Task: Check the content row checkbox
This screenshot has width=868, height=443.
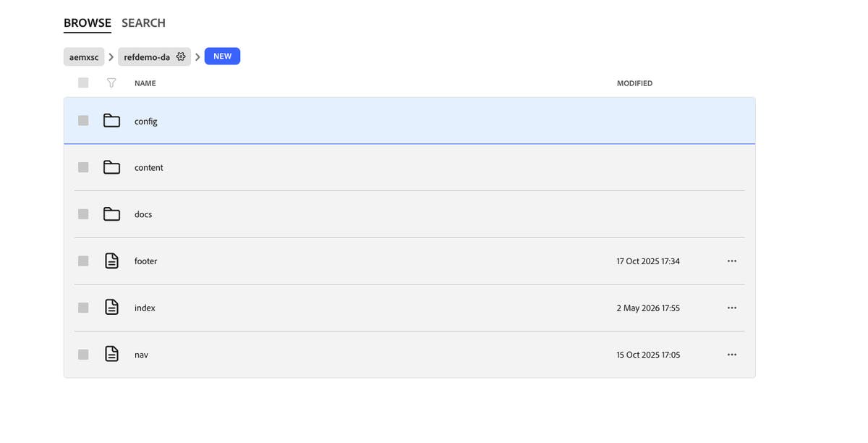Action: 83,167
